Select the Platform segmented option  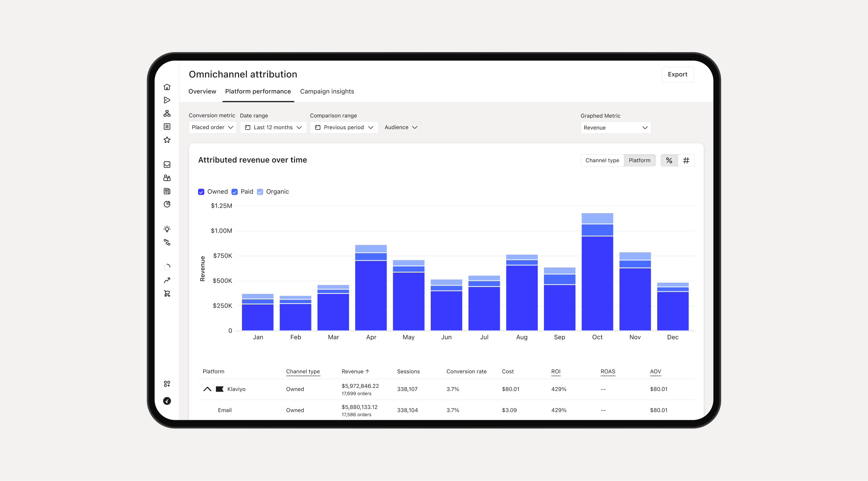pyautogui.click(x=639, y=160)
